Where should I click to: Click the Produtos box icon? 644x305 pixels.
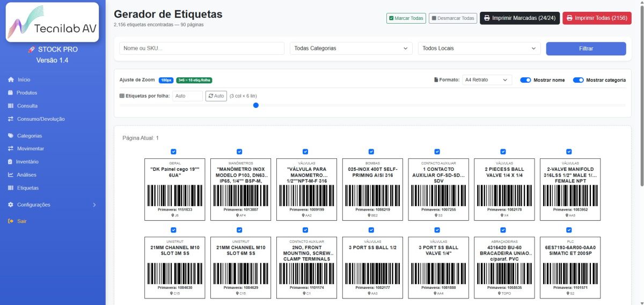[11, 93]
